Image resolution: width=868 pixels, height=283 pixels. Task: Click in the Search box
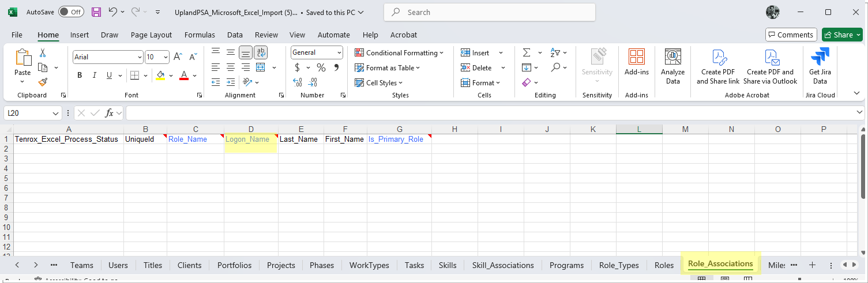(490, 12)
